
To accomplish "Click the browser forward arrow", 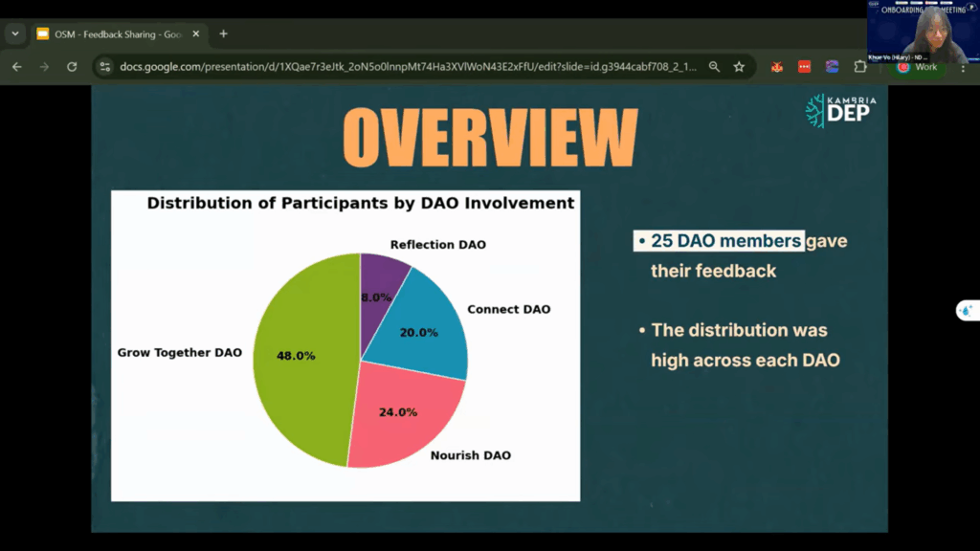I will [44, 67].
